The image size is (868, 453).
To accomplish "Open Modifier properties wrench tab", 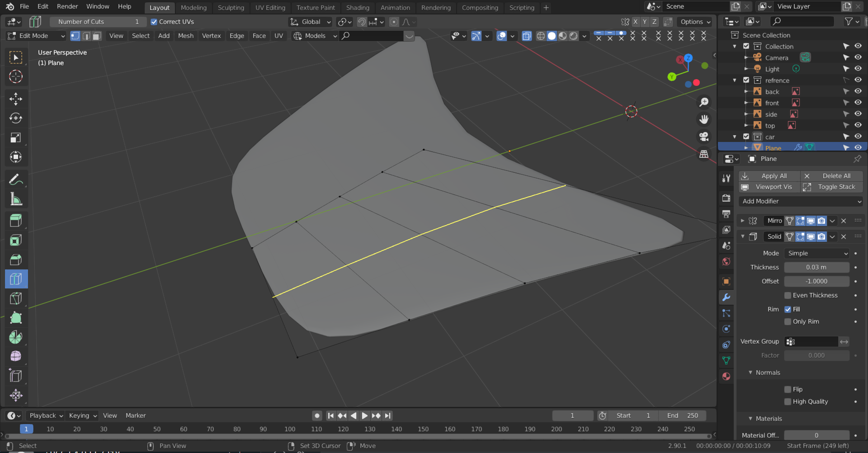I will pos(726,297).
